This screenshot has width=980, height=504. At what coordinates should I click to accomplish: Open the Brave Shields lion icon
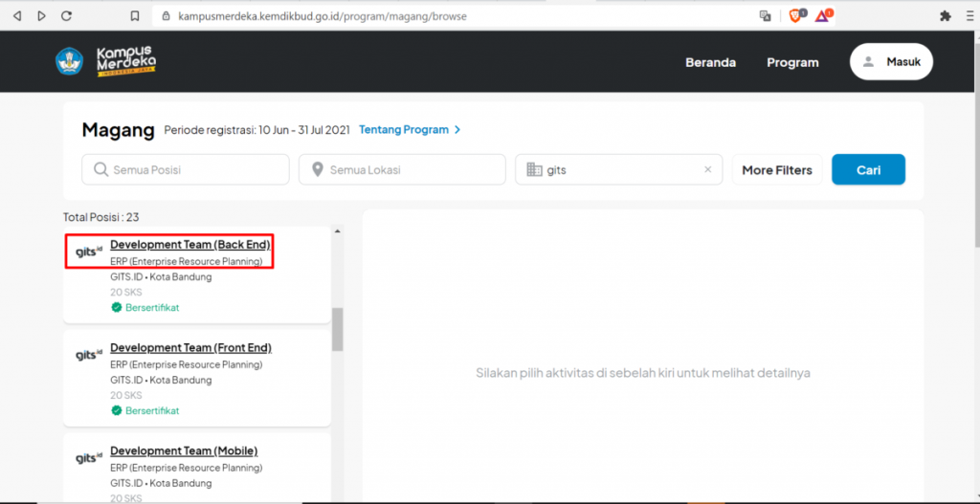(x=795, y=16)
